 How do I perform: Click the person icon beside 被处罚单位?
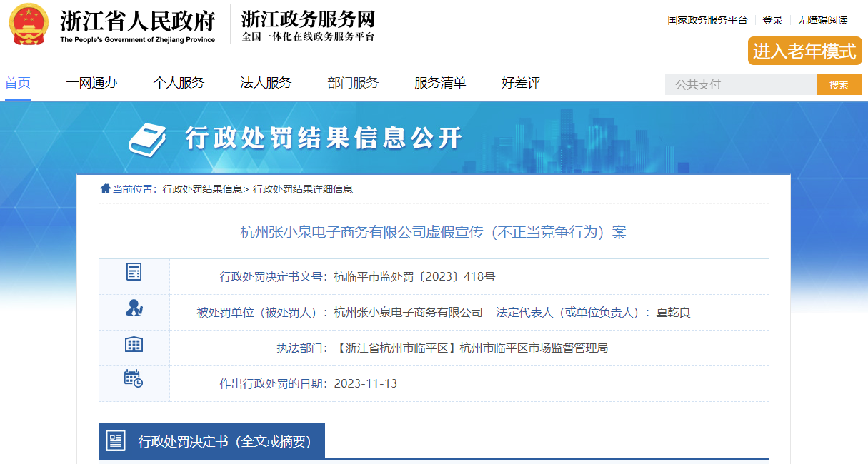tap(134, 308)
